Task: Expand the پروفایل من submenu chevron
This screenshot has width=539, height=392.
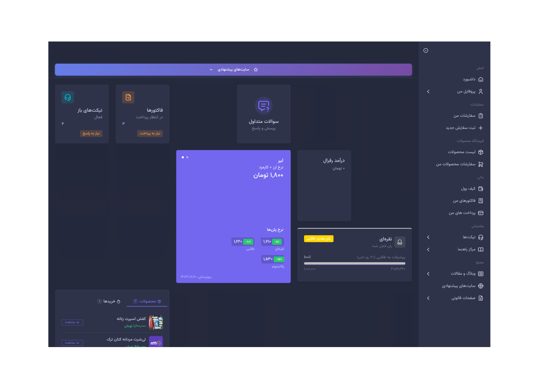Action: (428, 91)
